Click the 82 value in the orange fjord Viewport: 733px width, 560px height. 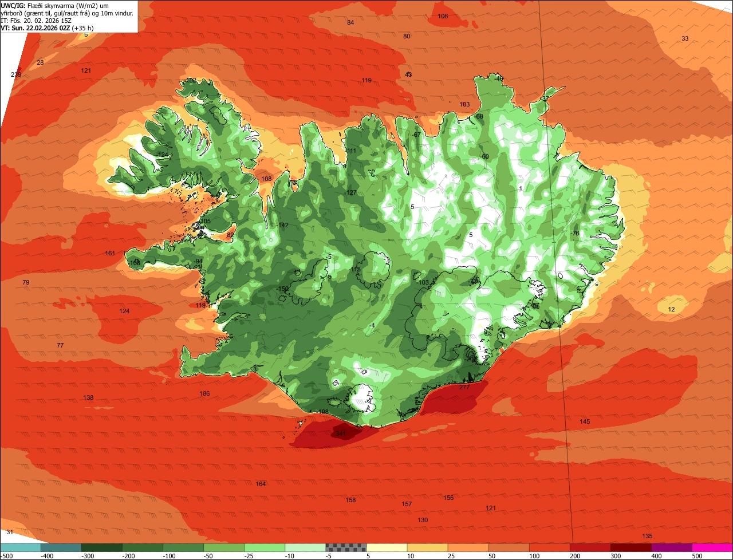(x=230, y=235)
